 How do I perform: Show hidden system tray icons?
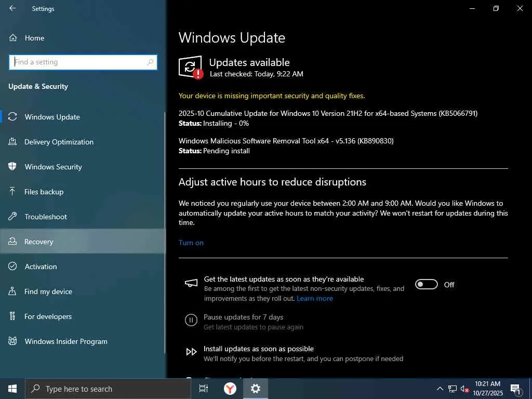[440, 389]
